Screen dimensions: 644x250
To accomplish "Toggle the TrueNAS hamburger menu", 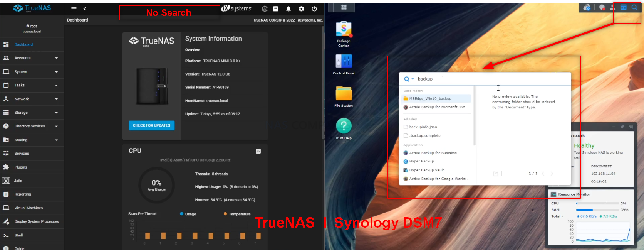I will (x=74, y=9).
